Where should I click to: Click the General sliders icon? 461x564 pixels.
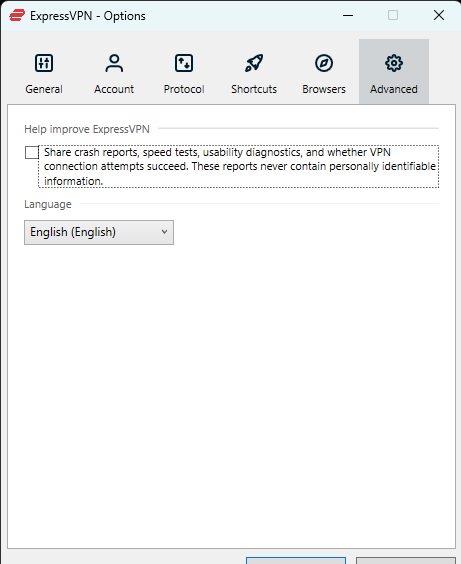[44, 63]
